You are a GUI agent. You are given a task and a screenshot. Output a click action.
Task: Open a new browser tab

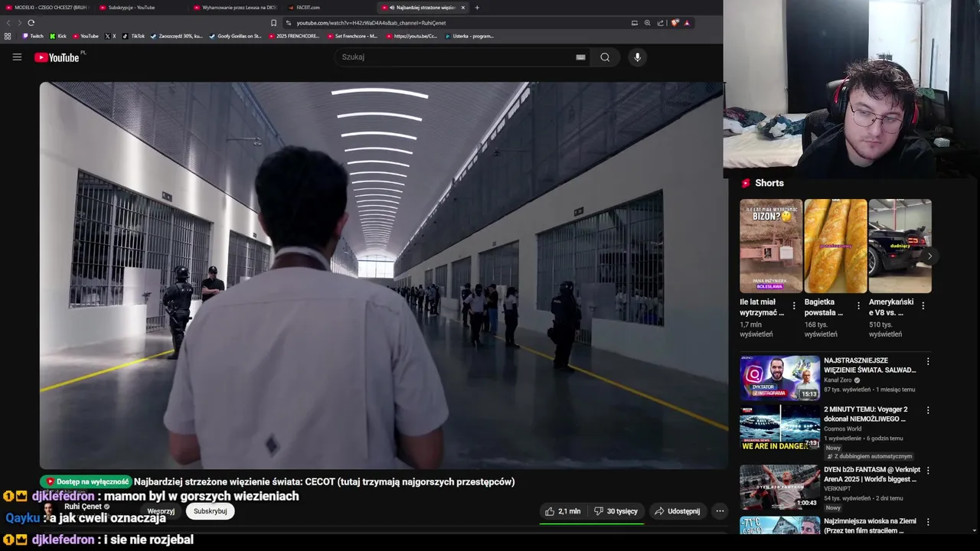pos(477,8)
